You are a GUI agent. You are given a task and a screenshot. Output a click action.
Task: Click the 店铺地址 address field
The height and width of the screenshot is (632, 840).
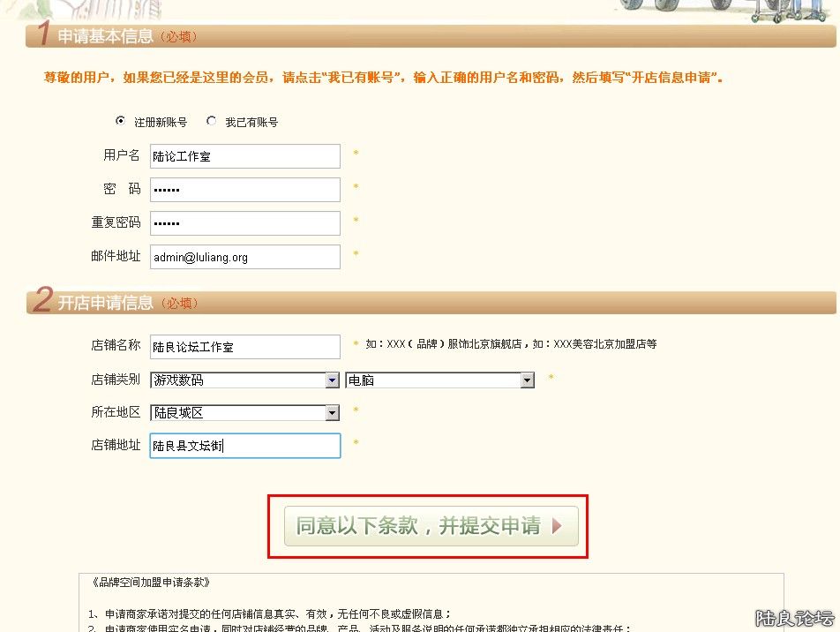point(244,446)
